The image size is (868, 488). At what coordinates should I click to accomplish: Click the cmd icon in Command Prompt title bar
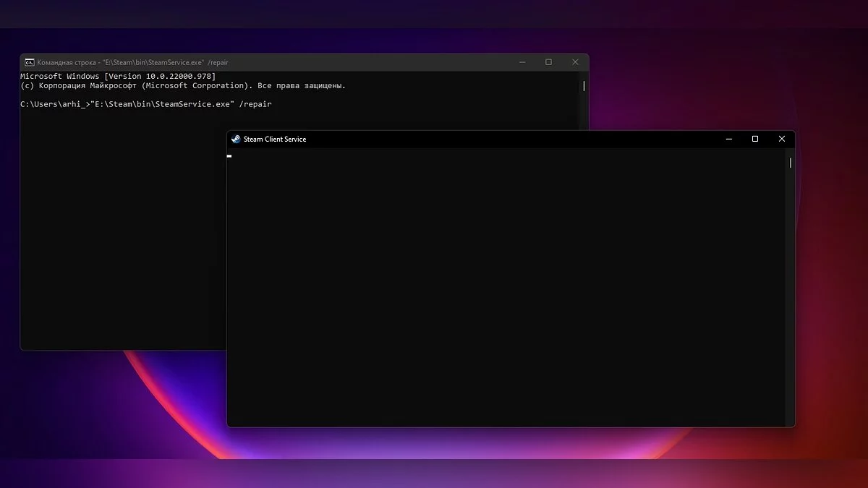coord(29,62)
